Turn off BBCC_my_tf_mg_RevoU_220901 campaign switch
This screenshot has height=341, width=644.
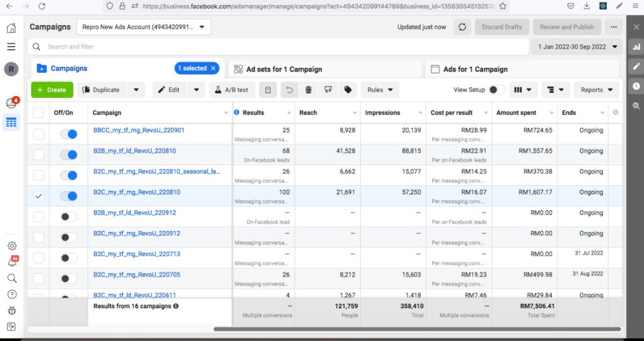[x=69, y=134]
